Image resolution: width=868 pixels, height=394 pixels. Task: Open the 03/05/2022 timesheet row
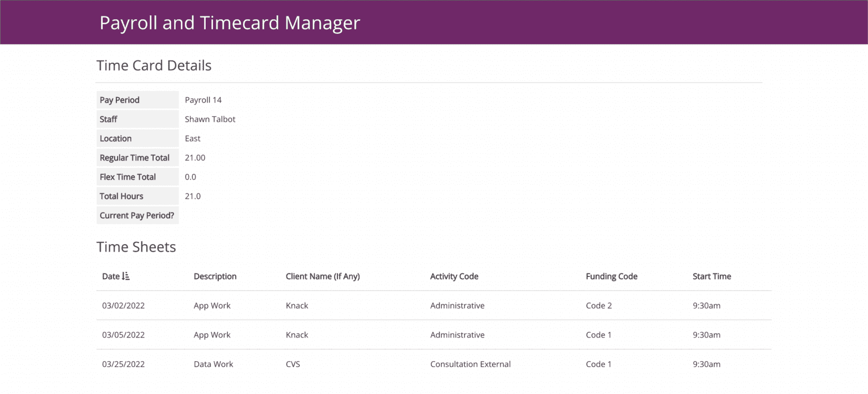click(x=123, y=335)
